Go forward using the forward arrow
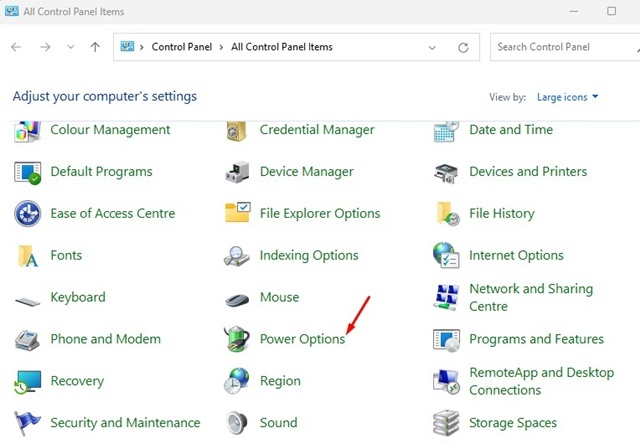 pyautogui.click(x=45, y=47)
